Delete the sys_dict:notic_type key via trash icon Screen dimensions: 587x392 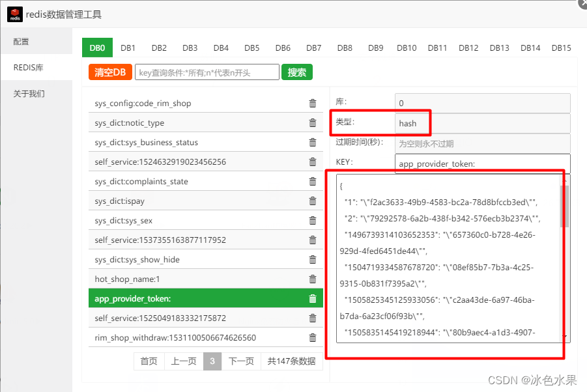tap(313, 122)
